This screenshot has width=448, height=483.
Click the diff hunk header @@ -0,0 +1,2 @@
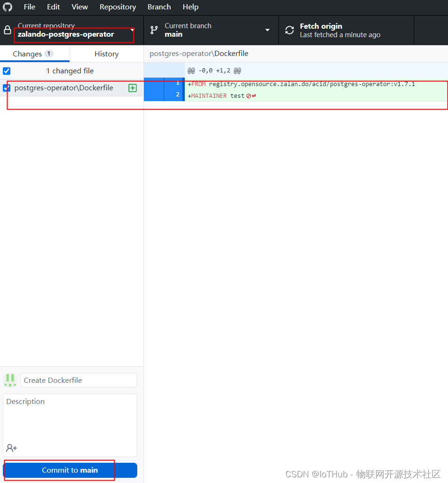(214, 71)
